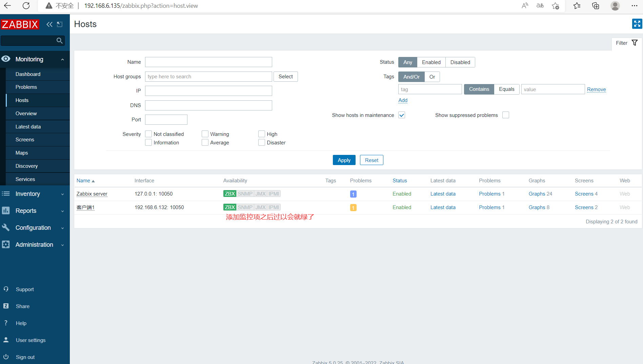Expand the Reports menu section
The width and height of the screenshot is (643, 364).
point(62,211)
